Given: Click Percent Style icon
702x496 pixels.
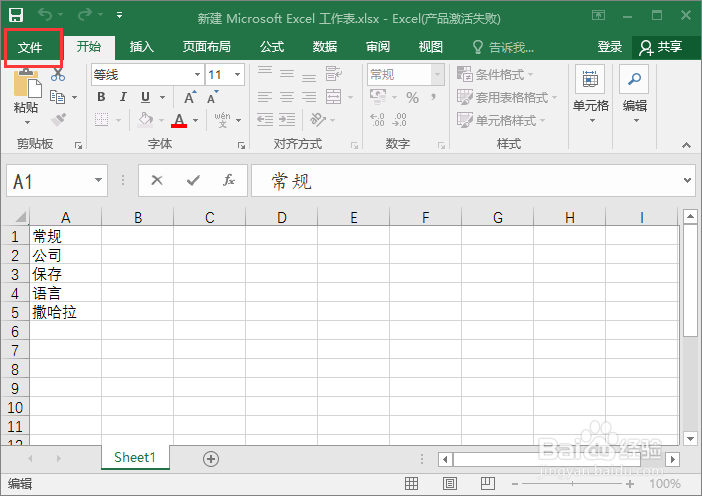Looking at the screenshot, I should pos(412,97).
